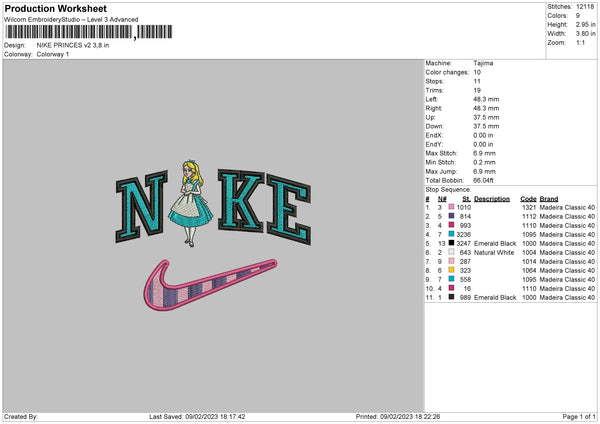Click the 'Colorway 1' value
The width and height of the screenshot is (600, 424).
[x=53, y=54]
